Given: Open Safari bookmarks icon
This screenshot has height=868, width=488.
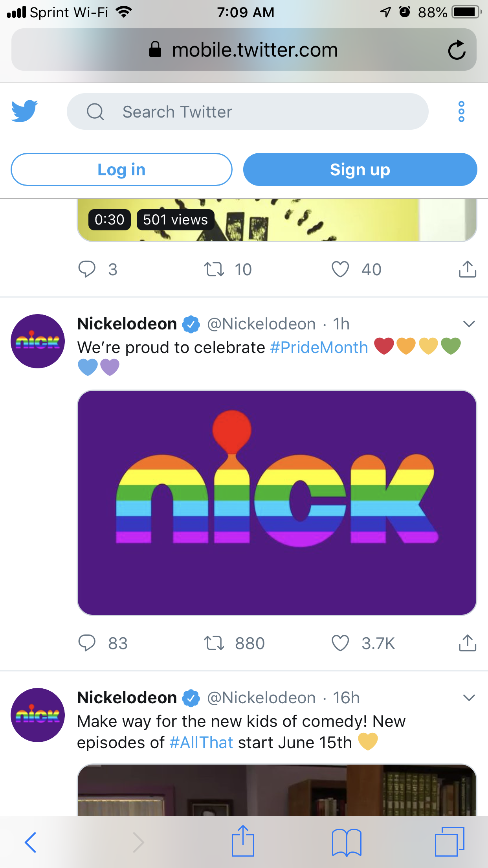Looking at the screenshot, I should coord(346,842).
